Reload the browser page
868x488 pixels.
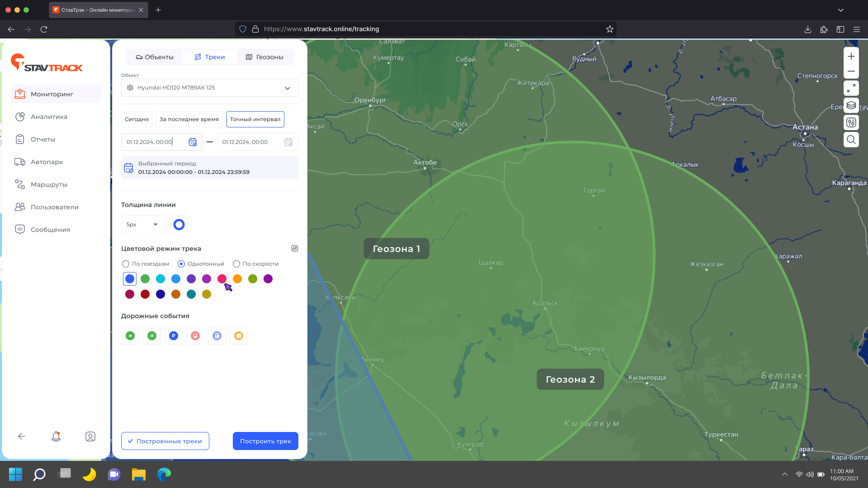pos(44,29)
